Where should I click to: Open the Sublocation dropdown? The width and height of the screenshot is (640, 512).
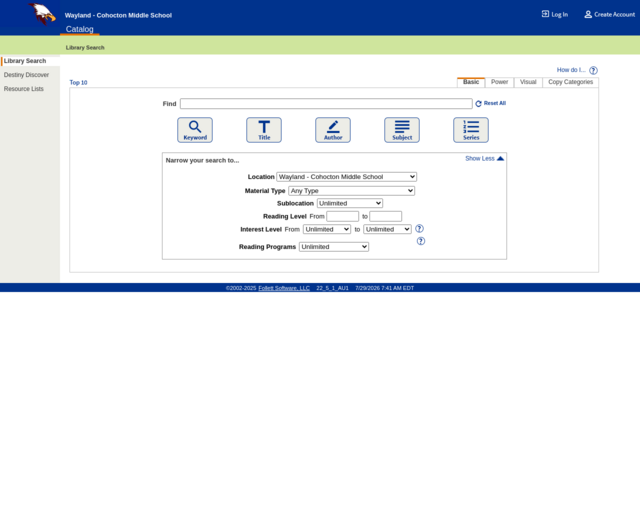coord(350,203)
